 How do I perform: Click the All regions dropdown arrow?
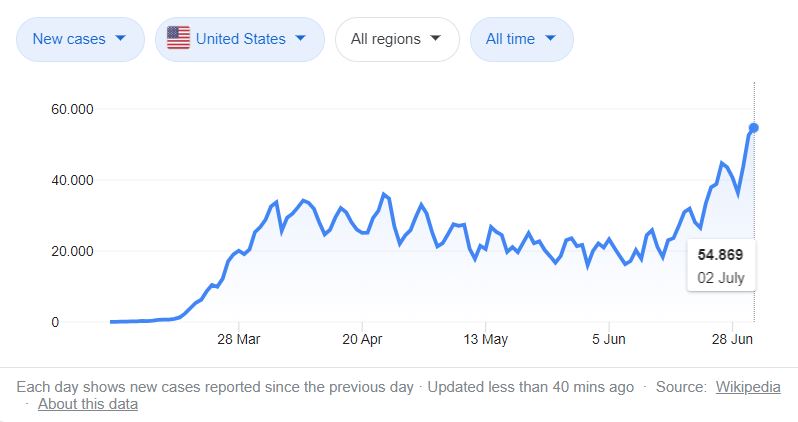click(x=435, y=39)
